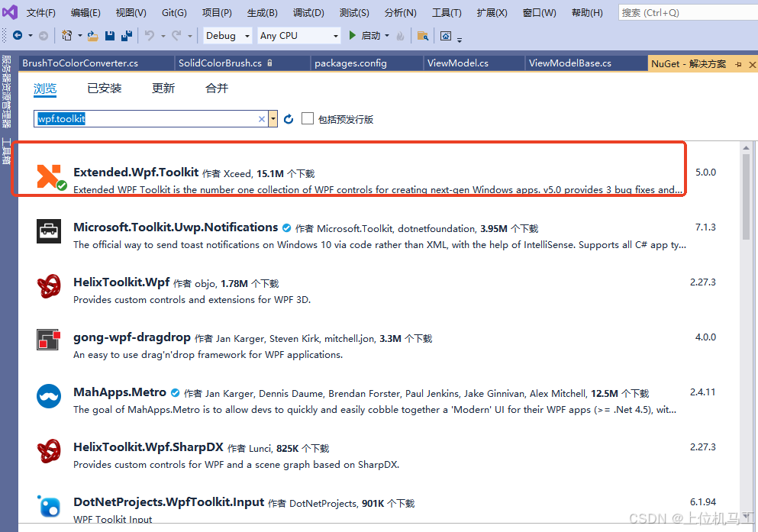
Task: Open the 工具(T) menu
Action: pyautogui.click(x=447, y=12)
